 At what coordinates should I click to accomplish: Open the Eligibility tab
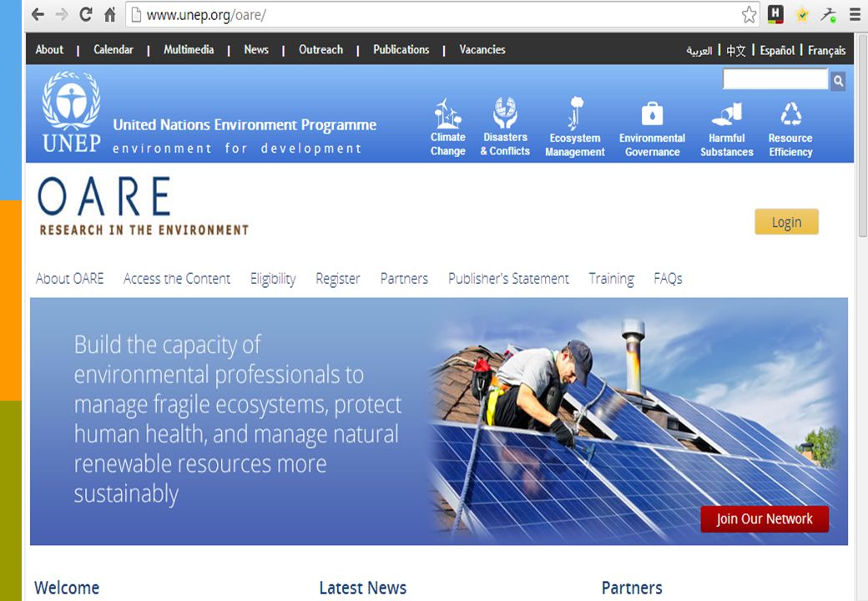273,279
